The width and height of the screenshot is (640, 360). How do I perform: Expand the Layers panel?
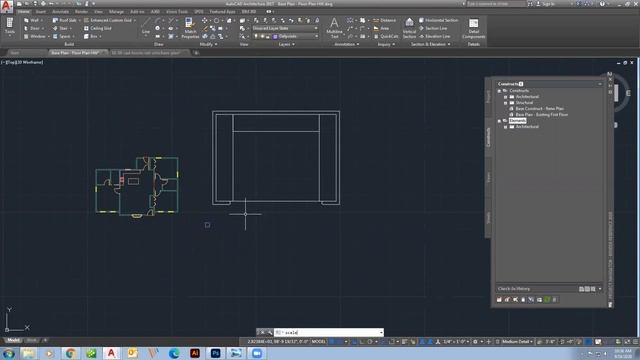click(287, 44)
